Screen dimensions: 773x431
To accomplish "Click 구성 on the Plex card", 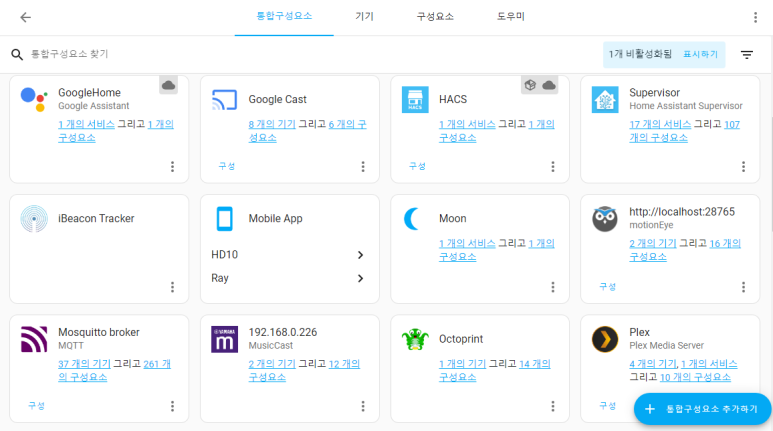I will 607,406.
